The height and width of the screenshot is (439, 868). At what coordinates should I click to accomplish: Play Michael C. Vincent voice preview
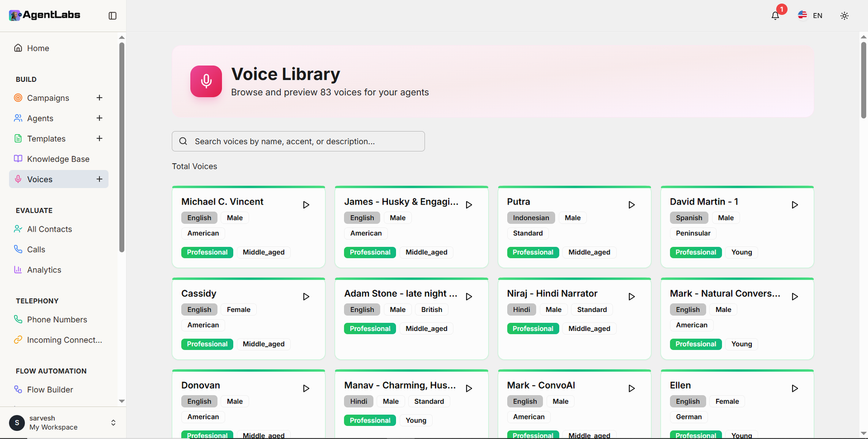tap(306, 205)
